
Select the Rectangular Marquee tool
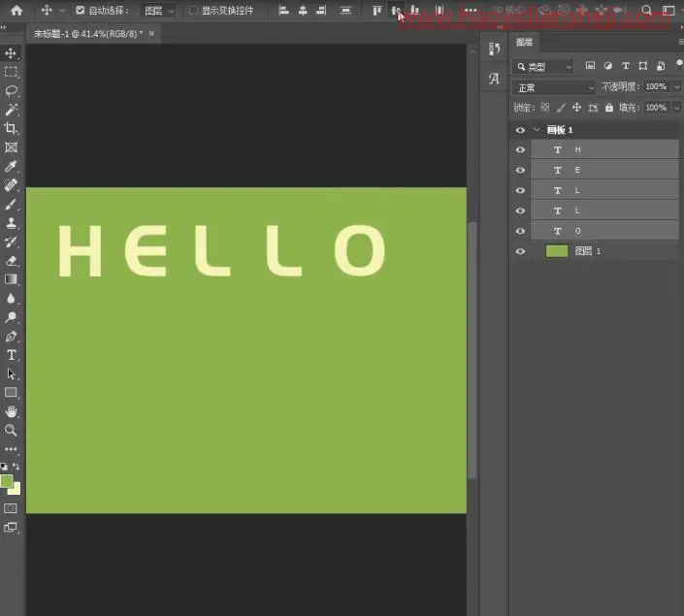click(11, 72)
